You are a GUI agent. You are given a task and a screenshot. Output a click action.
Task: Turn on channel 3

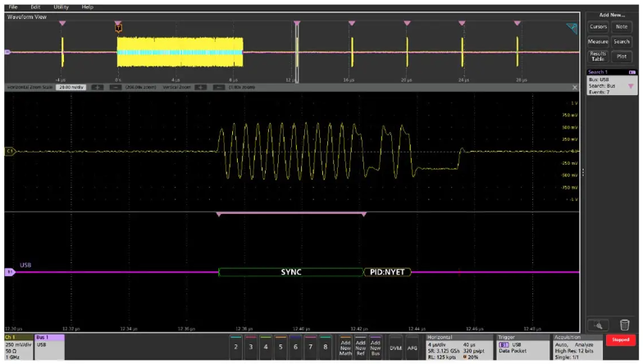tap(251, 347)
